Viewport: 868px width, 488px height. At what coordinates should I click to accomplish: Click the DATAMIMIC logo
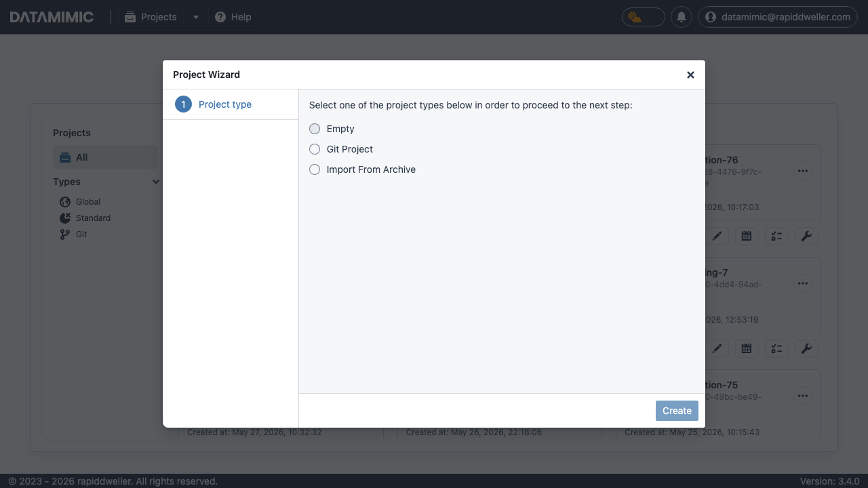pyautogui.click(x=52, y=17)
